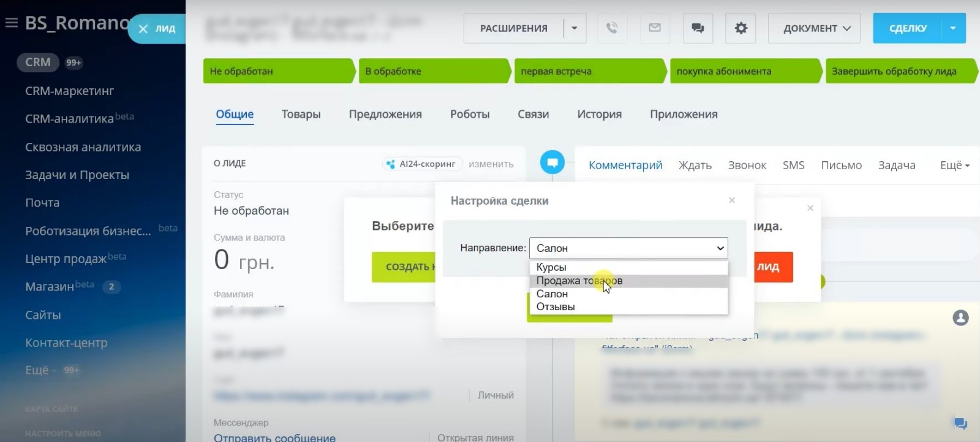This screenshot has width=980, height=442.
Task: Select Курсы option in dropdown
Action: [628, 267]
